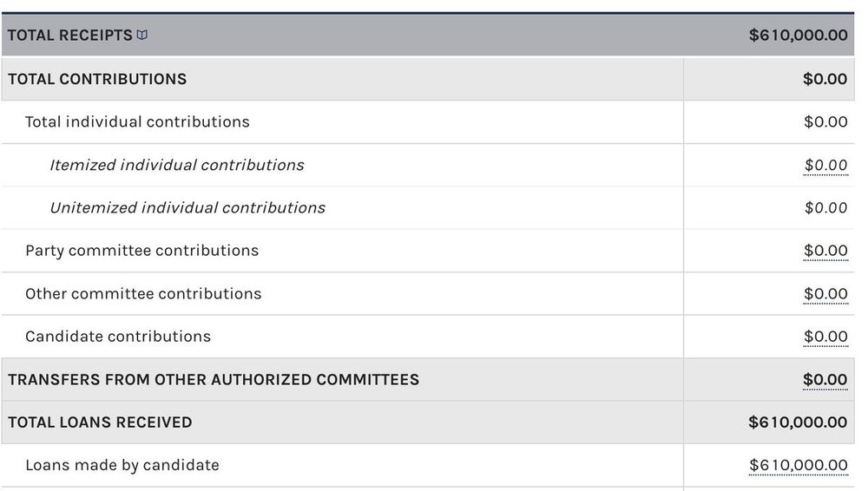Open the candidate contributions $0.00 link
The width and height of the screenshot is (868, 491).
coord(825,337)
